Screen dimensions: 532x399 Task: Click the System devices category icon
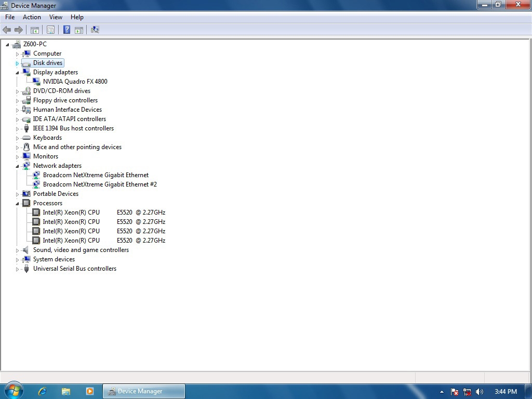tap(26, 259)
